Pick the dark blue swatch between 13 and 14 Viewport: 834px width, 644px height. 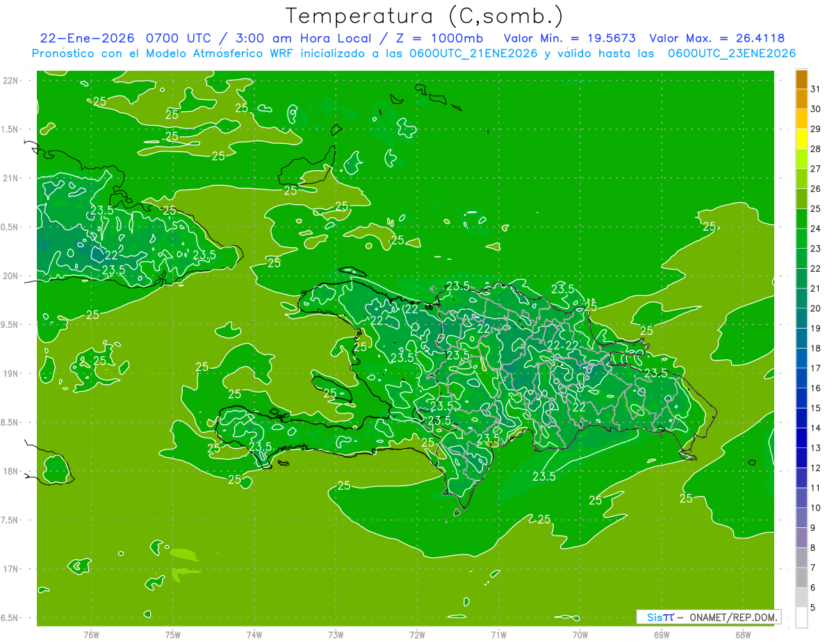(801, 438)
